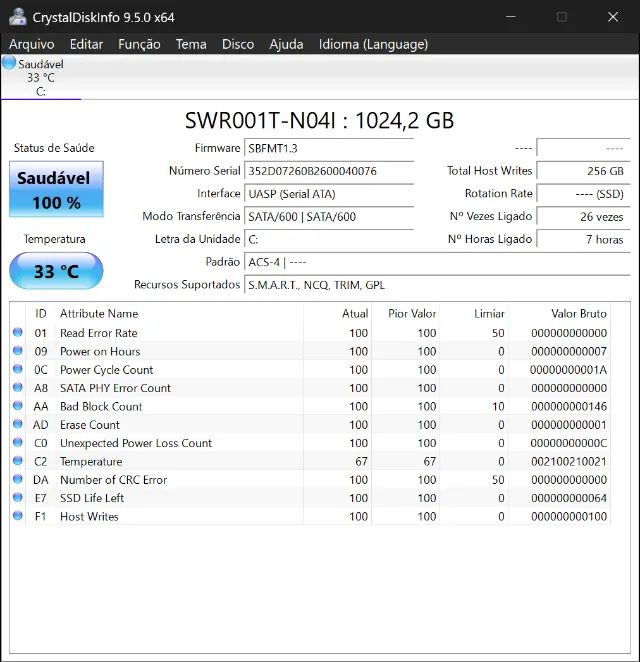
Task: Click raw value 00000000000C of Unexpected Power Loss
Action: [569, 443]
